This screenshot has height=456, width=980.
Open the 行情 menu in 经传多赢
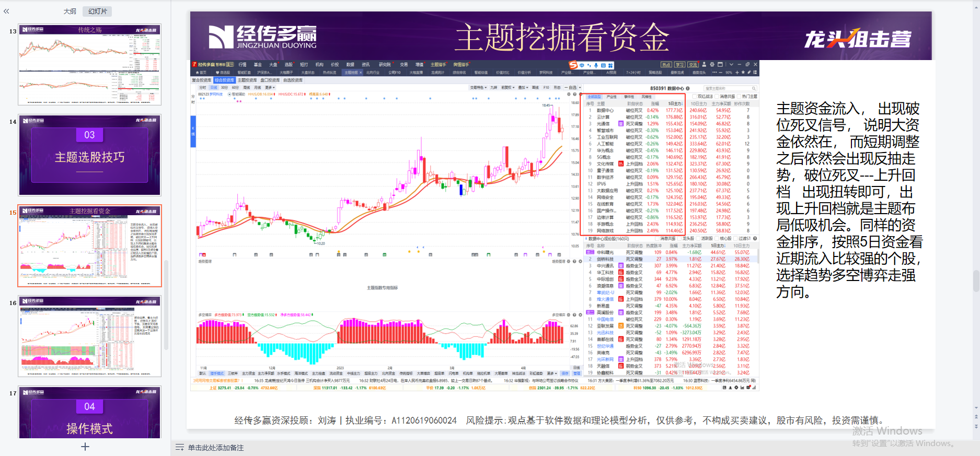coord(243,65)
